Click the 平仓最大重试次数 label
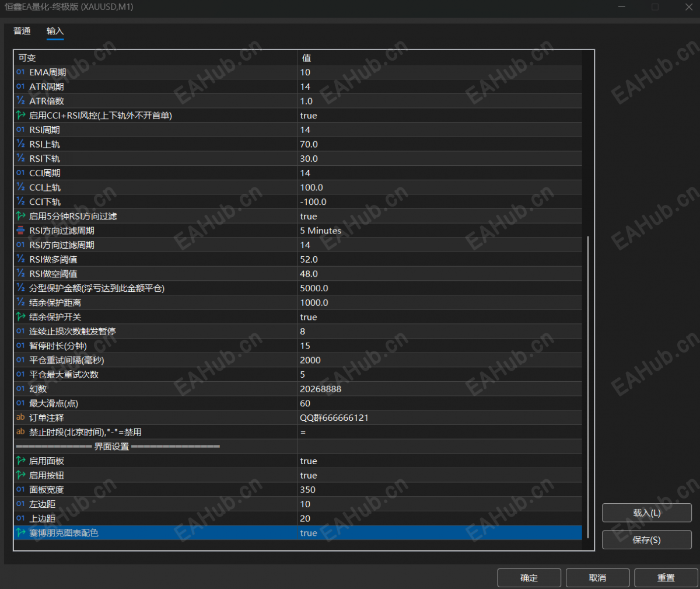Viewport: 700px width, 589px height. tap(64, 375)
